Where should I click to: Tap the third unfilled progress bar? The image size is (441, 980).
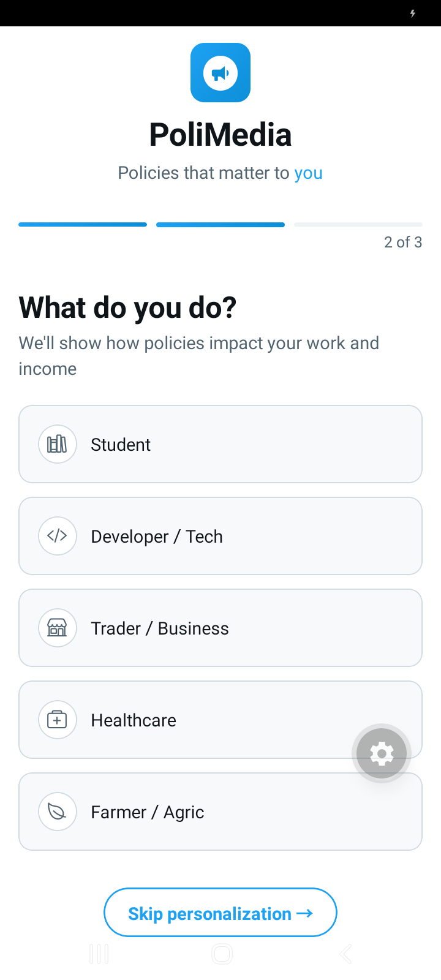pyautogui.click(x=358, y=225)
